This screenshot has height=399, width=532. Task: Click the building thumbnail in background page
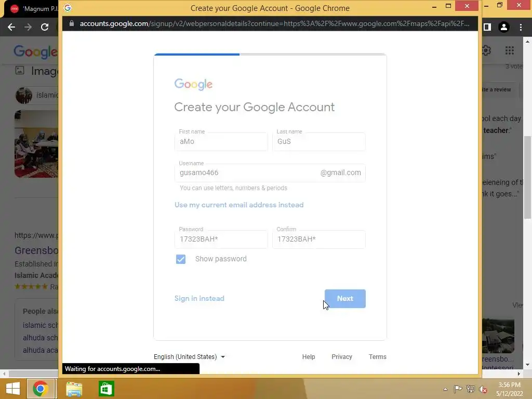[x=498, y=336]
